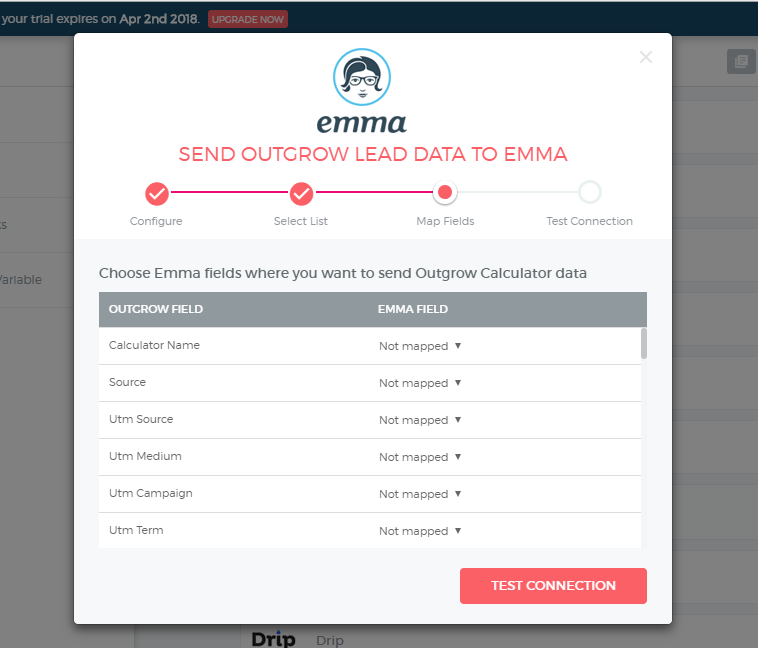
Task: Open Utm Campaign Emma field dropdown
Action: (420, 494)
